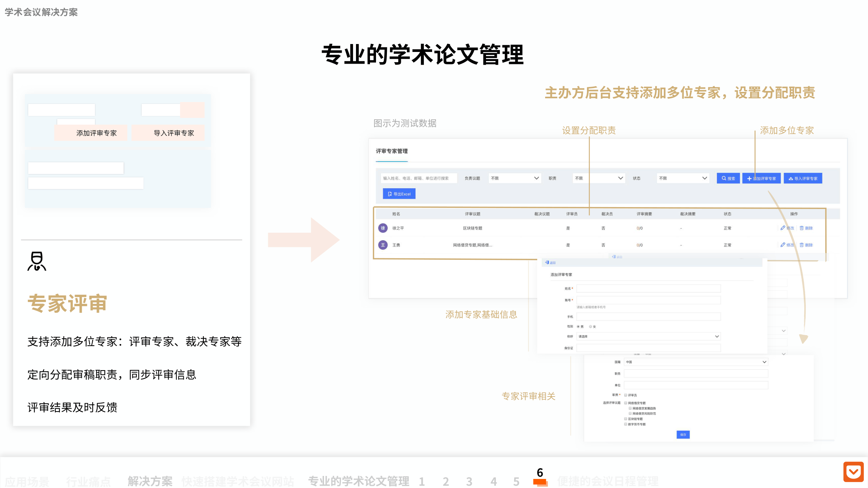Click the pink 添加评审专家 label in left card
Screen dimensions: 868x488
[x=96, y=133]
